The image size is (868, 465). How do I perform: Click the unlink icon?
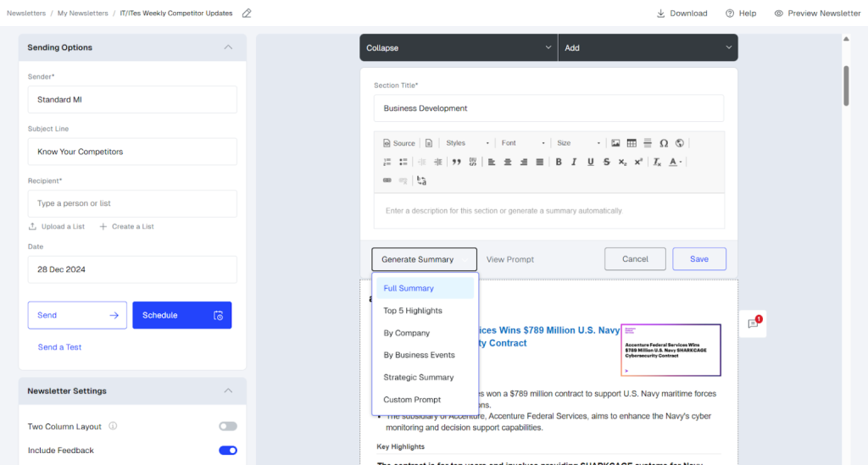403,180
